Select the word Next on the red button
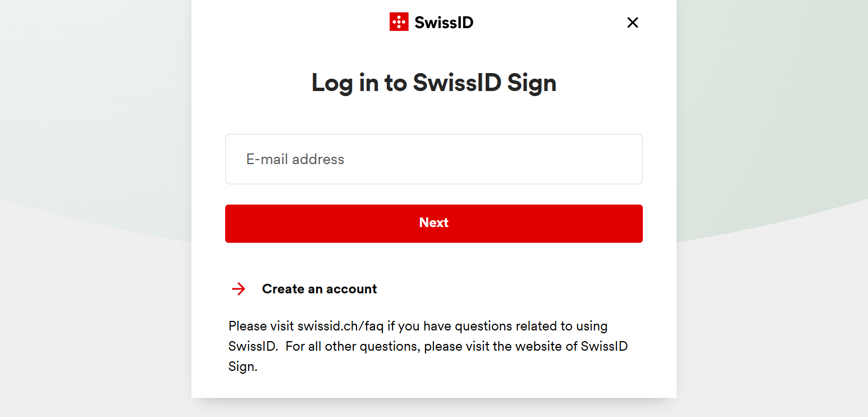 pos(434,223)
